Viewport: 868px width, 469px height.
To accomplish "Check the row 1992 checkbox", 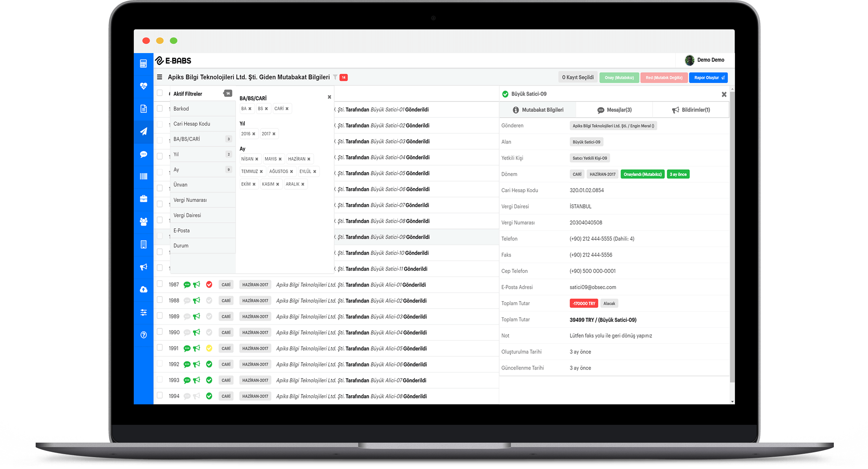I will [160, 364].
